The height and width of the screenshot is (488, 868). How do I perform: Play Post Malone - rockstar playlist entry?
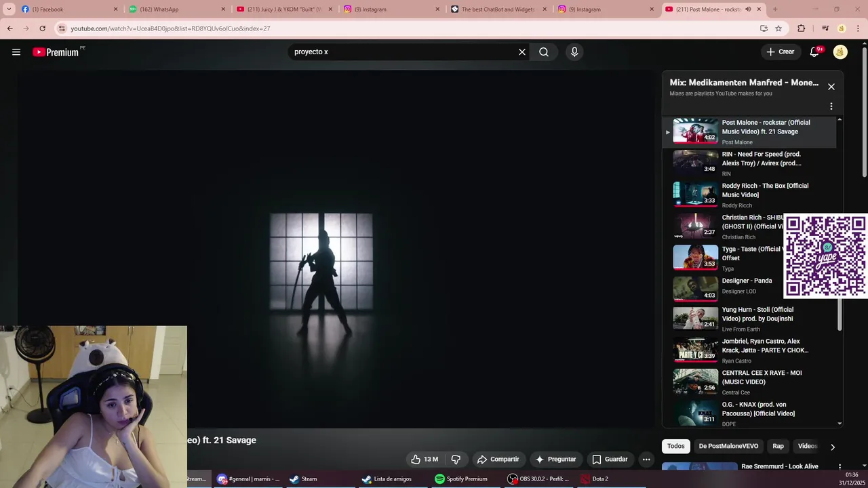pos(749,132)
